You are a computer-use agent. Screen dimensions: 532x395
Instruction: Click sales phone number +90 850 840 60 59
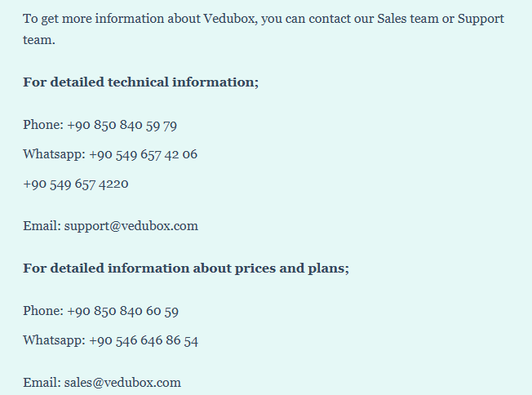[x=123, y=311]
